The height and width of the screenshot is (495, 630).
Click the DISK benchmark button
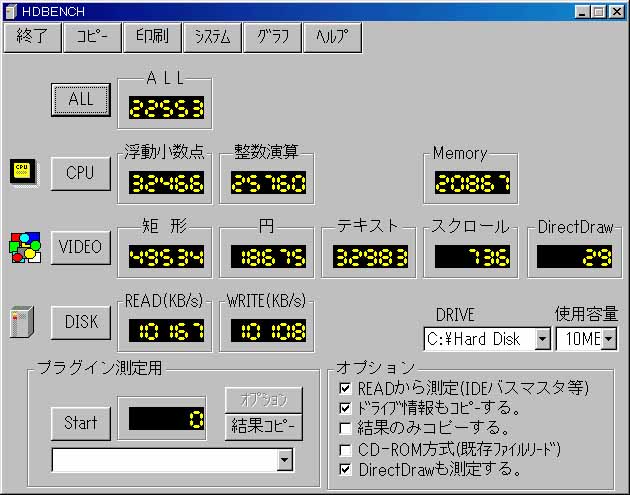[x=80, y=321]
